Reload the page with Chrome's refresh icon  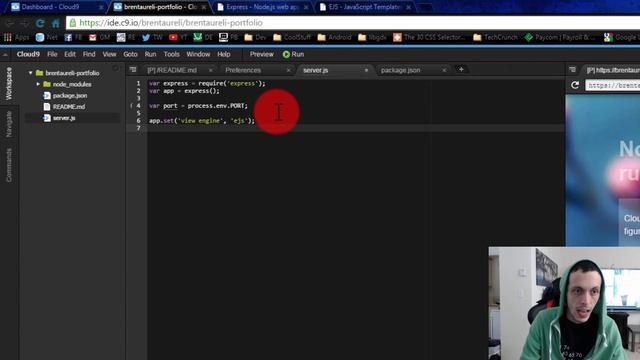40,23
